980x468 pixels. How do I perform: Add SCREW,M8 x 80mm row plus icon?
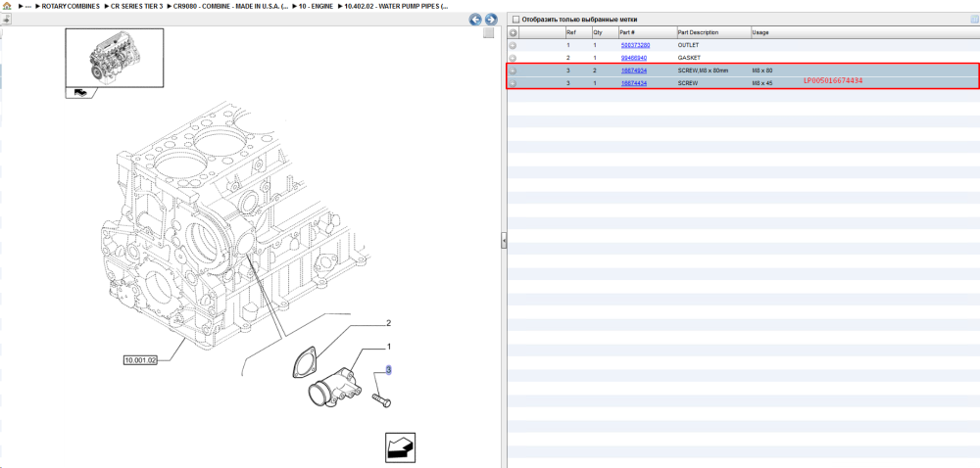point(514,70)
